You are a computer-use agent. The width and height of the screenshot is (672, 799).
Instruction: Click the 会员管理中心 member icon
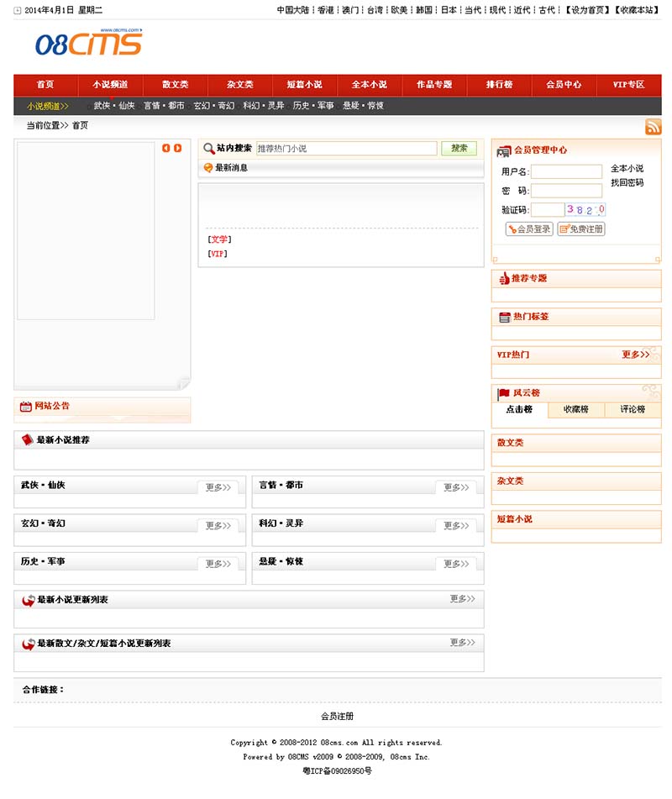coord(504,151)
